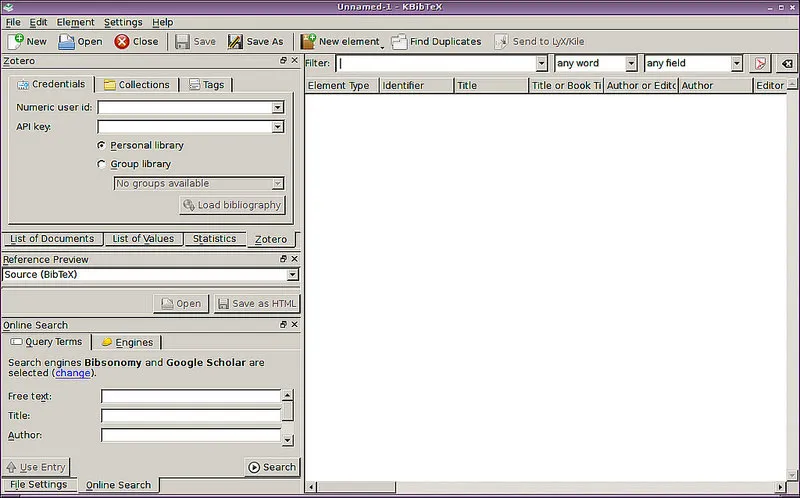
Task: Switch to the Collections tab
Action: click(137, 85)
